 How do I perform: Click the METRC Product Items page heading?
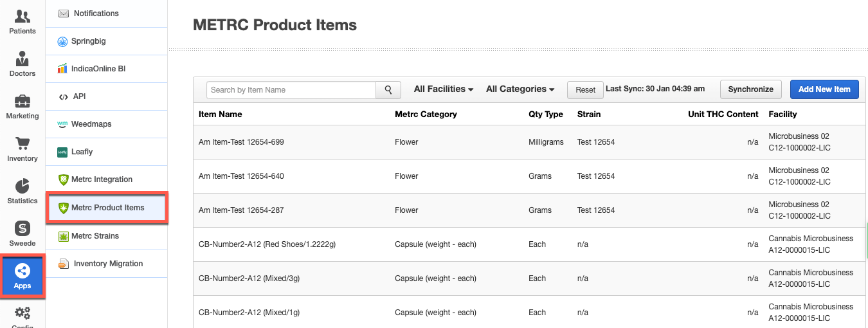tap(275, 25)
